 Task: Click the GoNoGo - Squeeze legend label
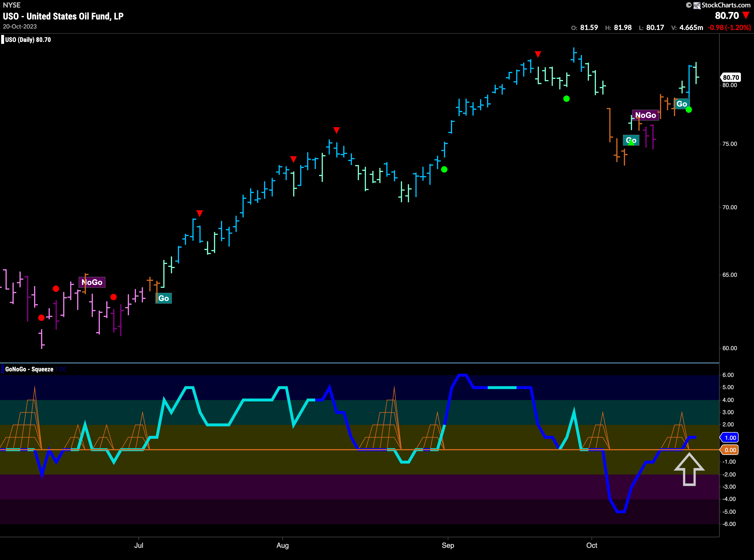tap(29, 369)
